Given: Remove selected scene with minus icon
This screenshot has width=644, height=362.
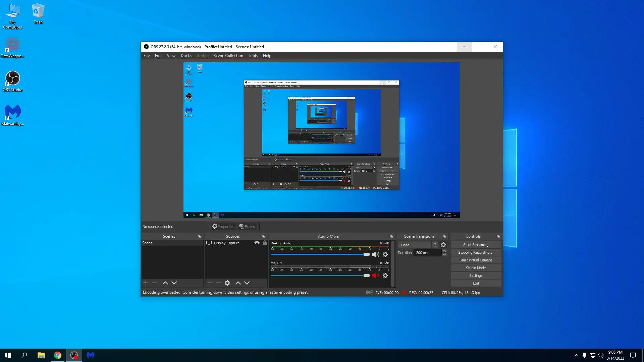Looking at the screenshot, I should click(155, 283).
